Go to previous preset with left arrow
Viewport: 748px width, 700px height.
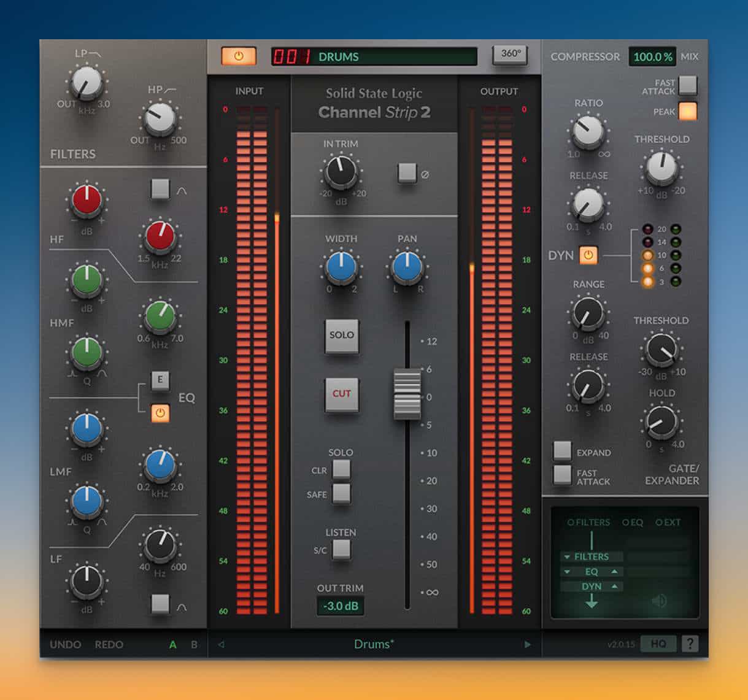click(222, 644)
